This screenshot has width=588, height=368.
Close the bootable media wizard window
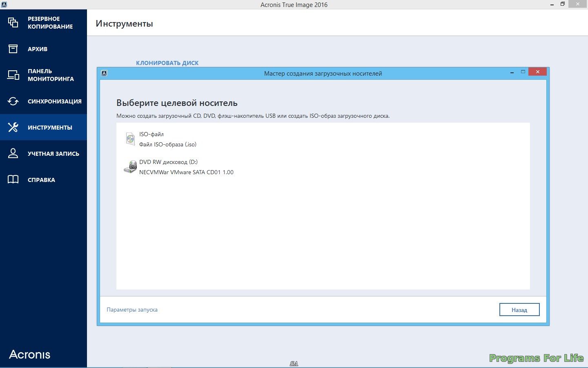coord(537,72)
